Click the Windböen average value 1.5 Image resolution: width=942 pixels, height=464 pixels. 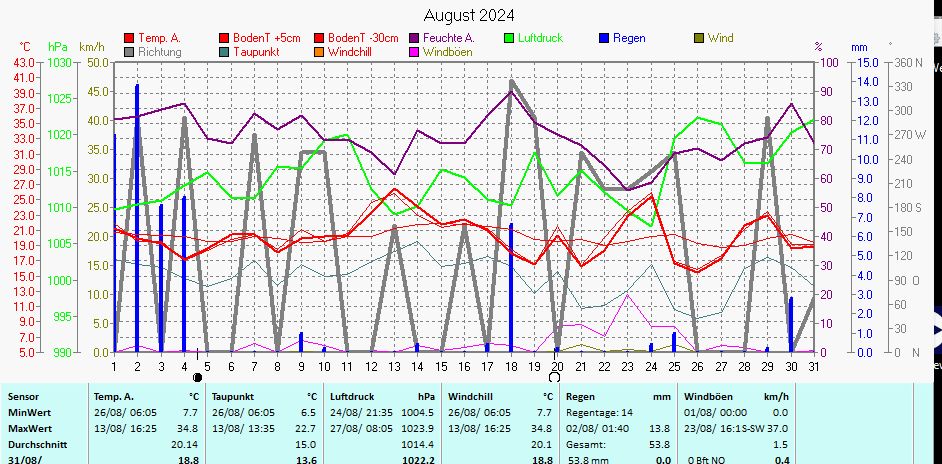pyautogui.click(x=782, y=445)
